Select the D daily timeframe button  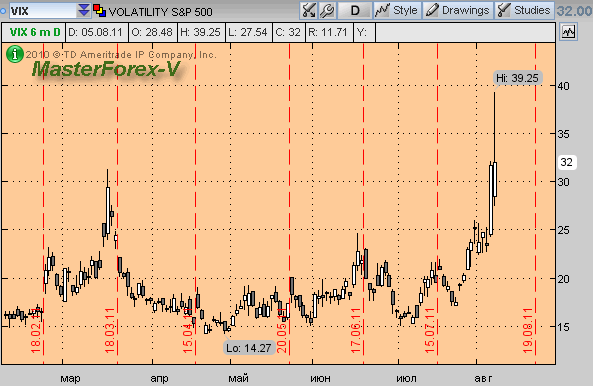click(354, 10)
